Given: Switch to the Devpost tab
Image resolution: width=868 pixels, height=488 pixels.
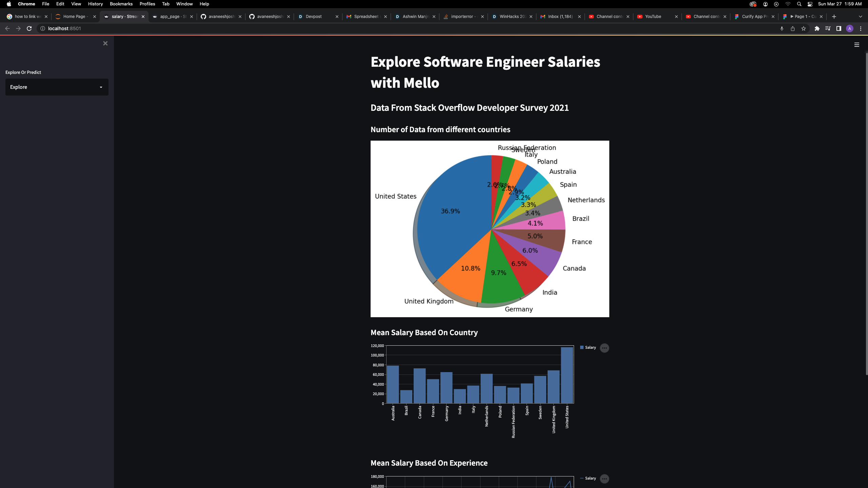Looking at the screenshot, I should (x=314, y=16).
